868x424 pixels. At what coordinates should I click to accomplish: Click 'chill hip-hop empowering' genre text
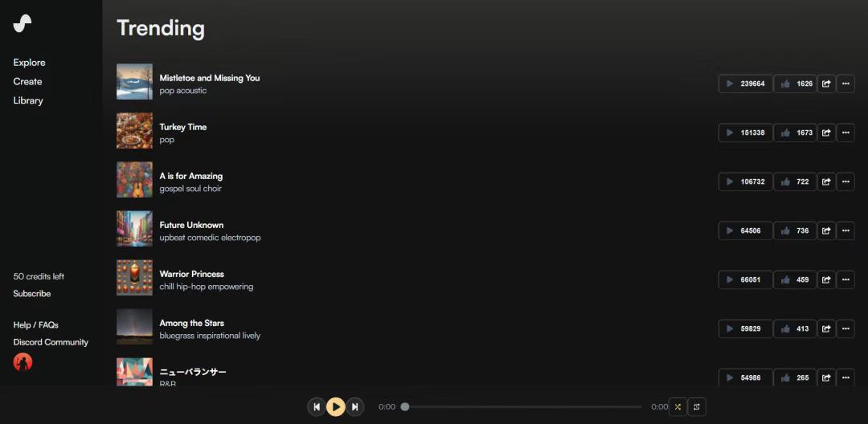click(207, 287)
